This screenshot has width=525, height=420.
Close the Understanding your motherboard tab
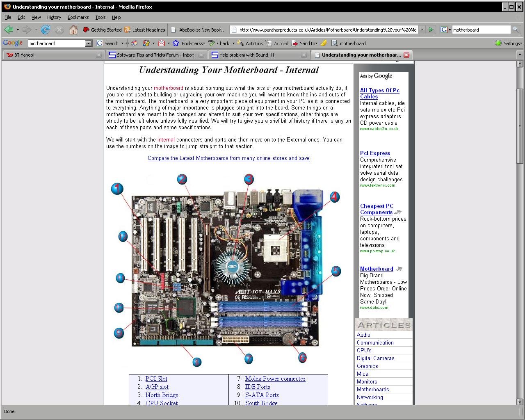[406, 55]
